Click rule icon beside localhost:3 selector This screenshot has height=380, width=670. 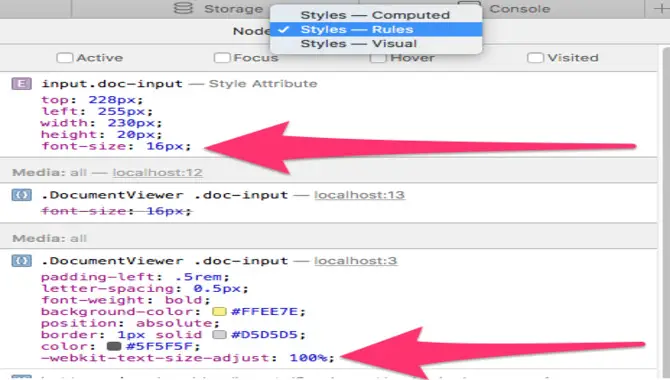pos(21,260)
